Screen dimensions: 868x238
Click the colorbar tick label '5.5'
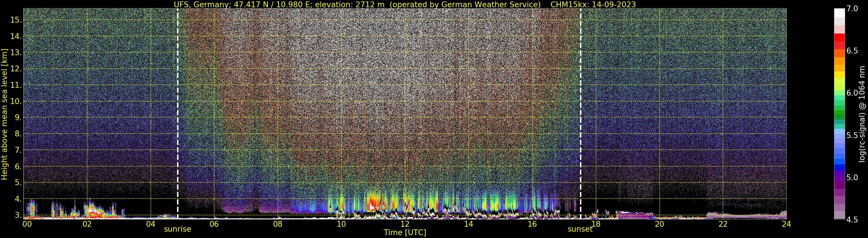852,135
